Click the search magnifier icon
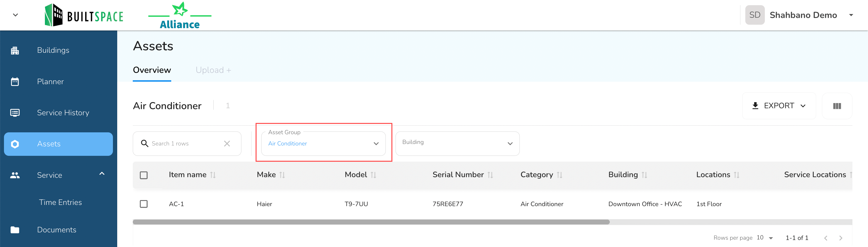Screen dimensions: 868x247 coord(145,143)
